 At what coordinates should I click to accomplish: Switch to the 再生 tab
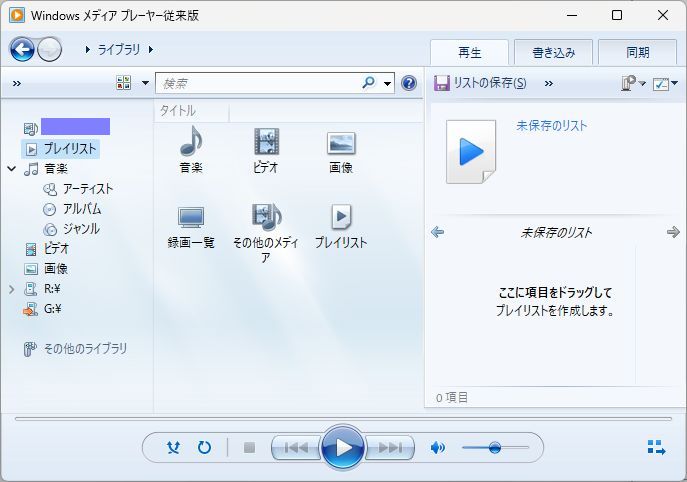point(469,53)
